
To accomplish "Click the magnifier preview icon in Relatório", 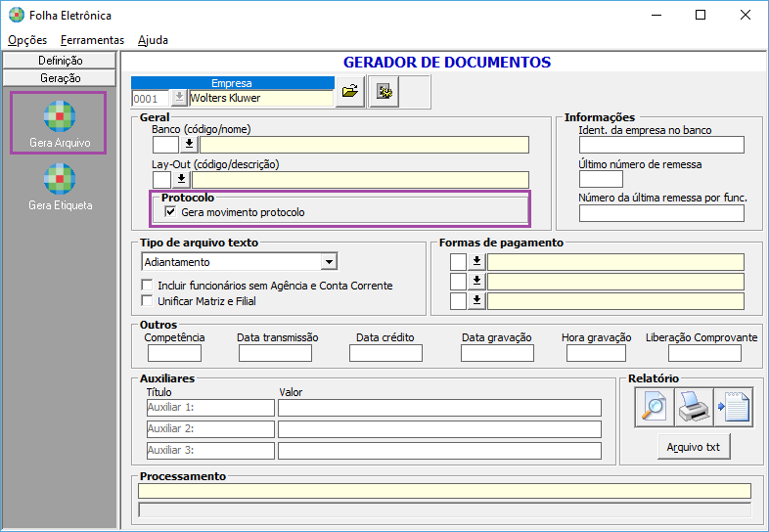I will coord(655,407).
